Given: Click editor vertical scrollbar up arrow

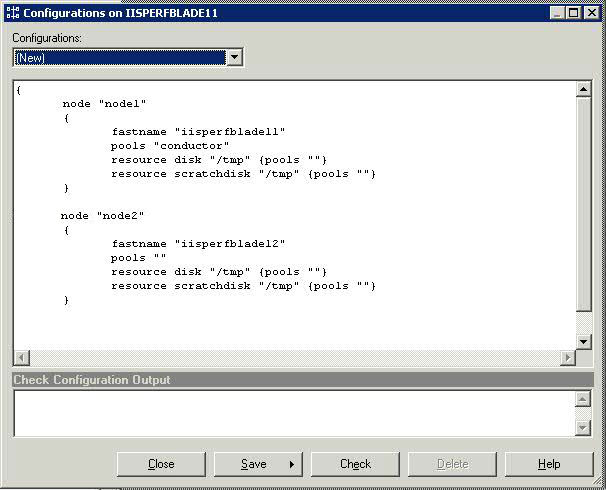Looking at the screenshot, I should 584,89.
